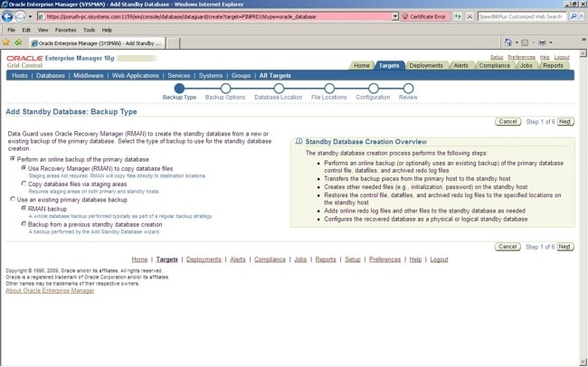Switch to the Compliance tab
Screen dimensions: 588x367
495,65
